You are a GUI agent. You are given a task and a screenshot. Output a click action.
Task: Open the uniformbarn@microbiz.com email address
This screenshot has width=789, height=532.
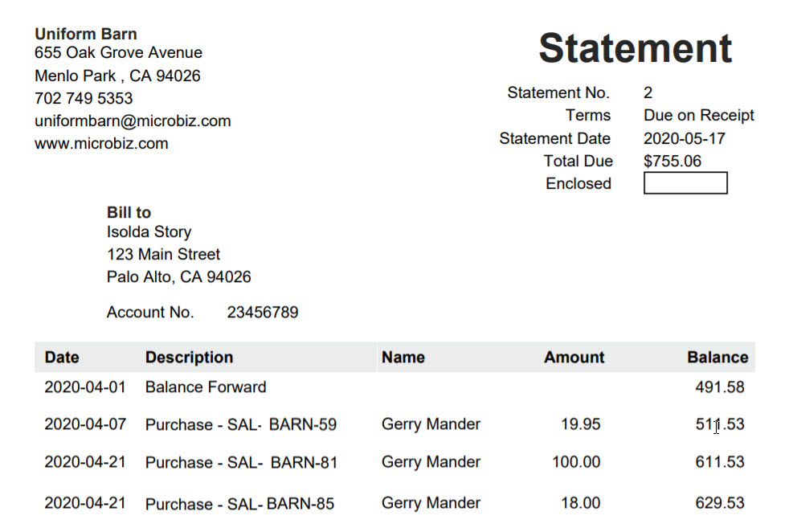(133, 121)
